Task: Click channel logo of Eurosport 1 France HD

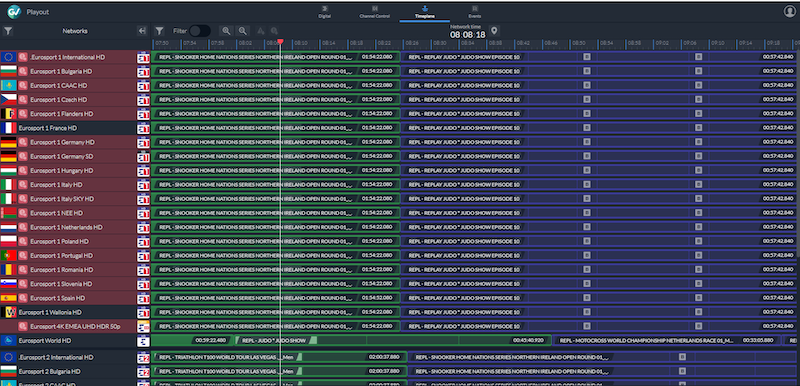Action: point(143,128)
